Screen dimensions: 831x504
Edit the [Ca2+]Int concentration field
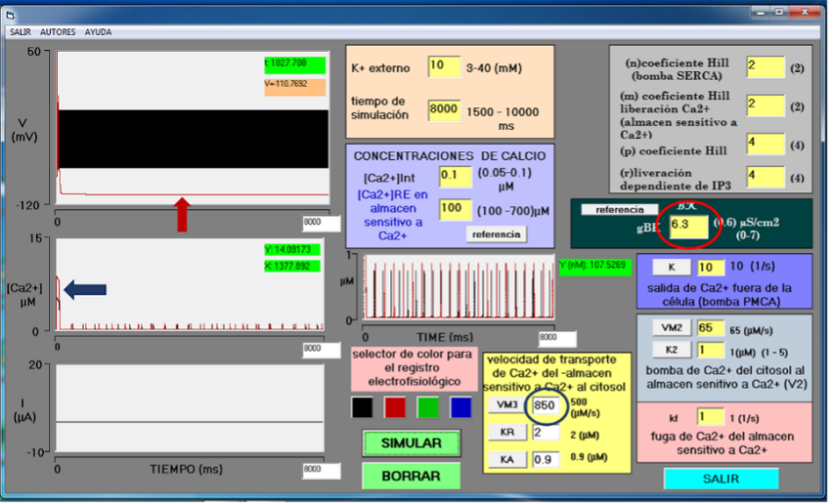[455, 175]
